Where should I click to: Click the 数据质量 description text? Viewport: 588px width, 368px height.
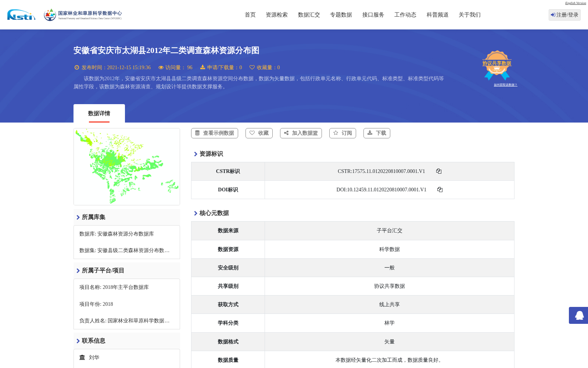point(389,360)
